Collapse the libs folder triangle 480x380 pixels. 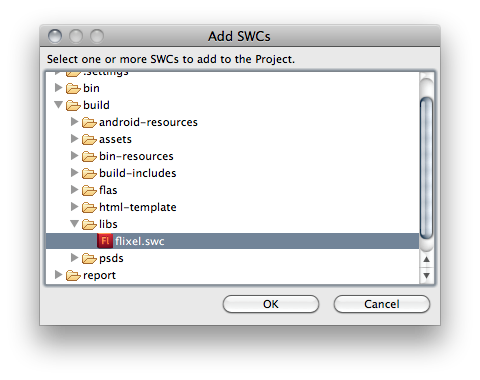point(74,224)
